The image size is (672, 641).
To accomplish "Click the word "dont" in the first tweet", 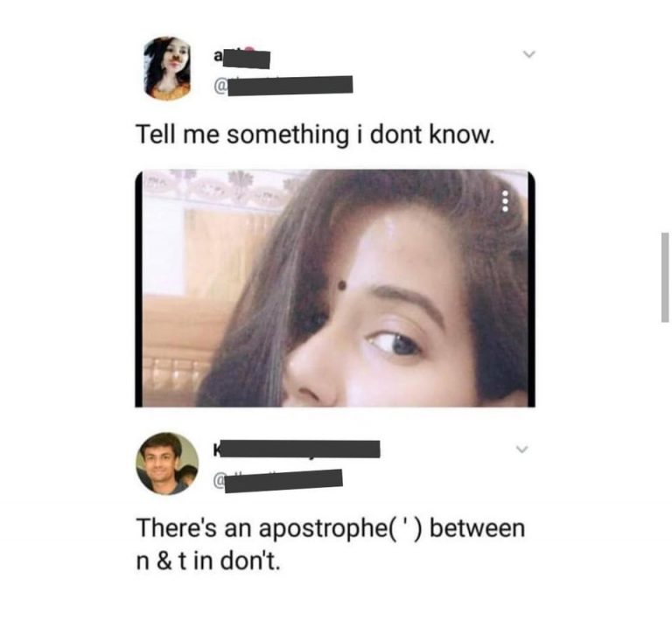I will tap(396, 135).
